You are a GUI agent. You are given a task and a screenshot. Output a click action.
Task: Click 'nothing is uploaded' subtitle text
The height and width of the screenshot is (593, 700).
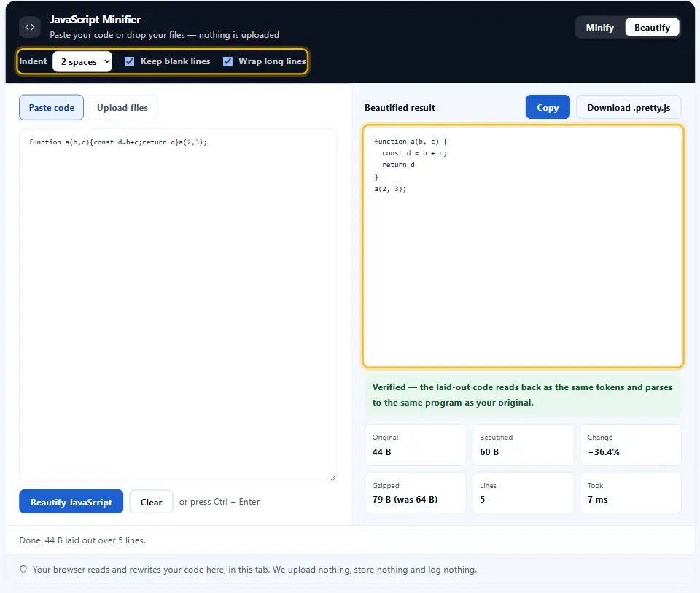coord(239,35)
